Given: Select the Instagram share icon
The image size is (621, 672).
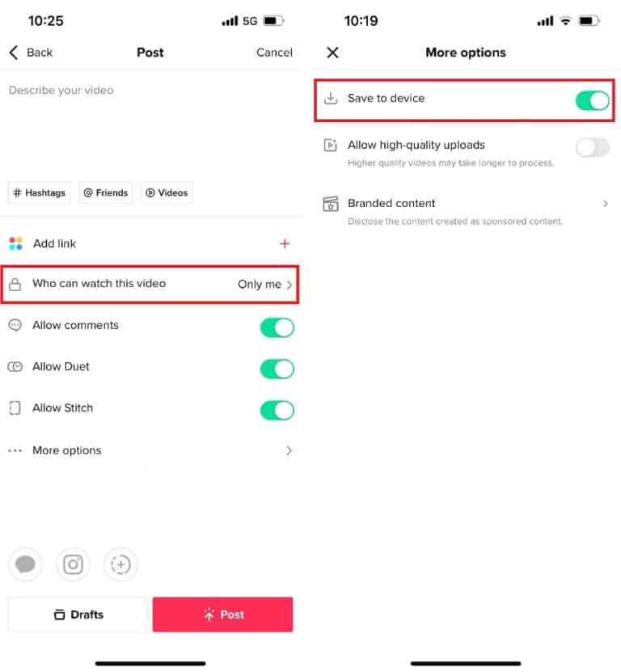Looking at the screenshot, I should [73, 564].
